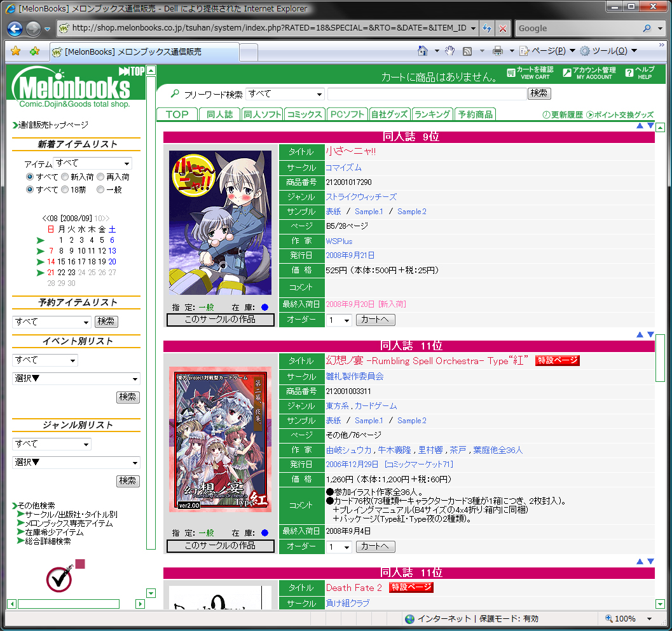
Task: Select 再入荷 radio button
Action: coord(100,177)
